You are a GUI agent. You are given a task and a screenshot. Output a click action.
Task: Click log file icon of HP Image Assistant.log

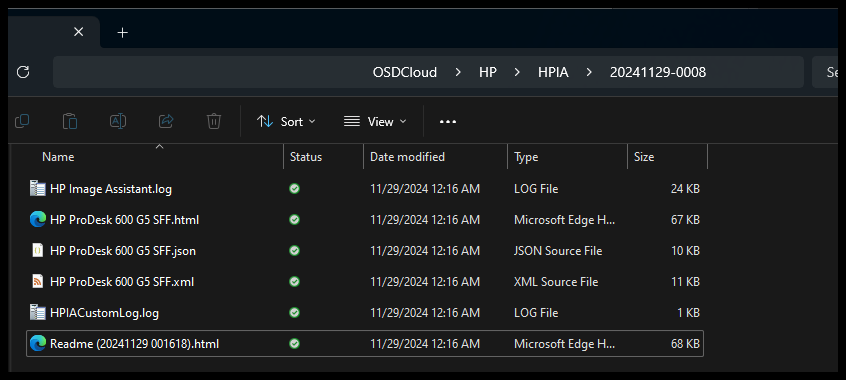tap(38, 188)
